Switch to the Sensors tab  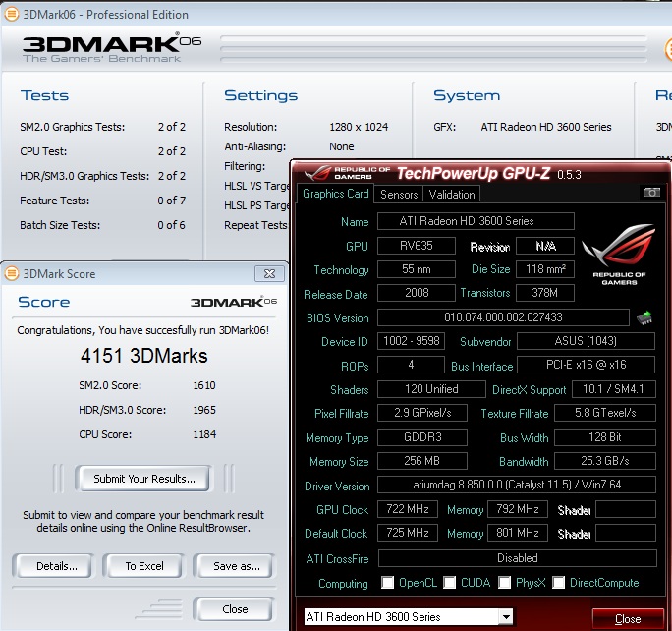[x=399, y=195]
